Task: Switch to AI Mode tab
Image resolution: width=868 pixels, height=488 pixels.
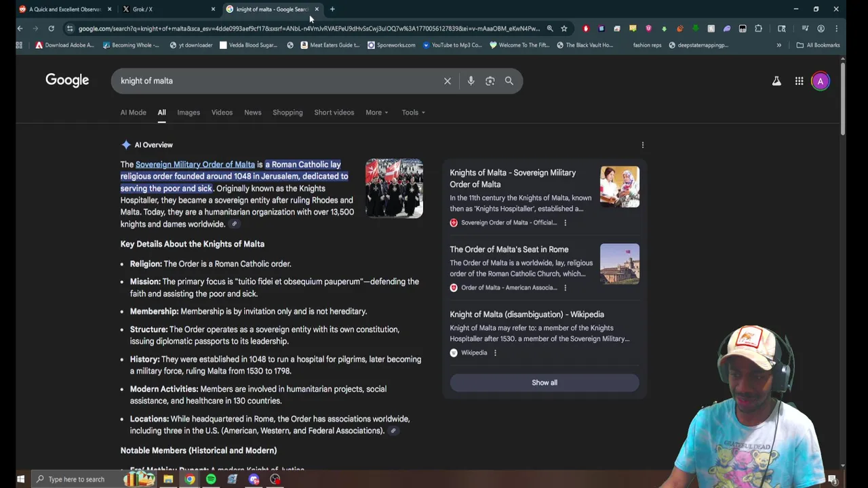Action: click(x=133, y=113)
